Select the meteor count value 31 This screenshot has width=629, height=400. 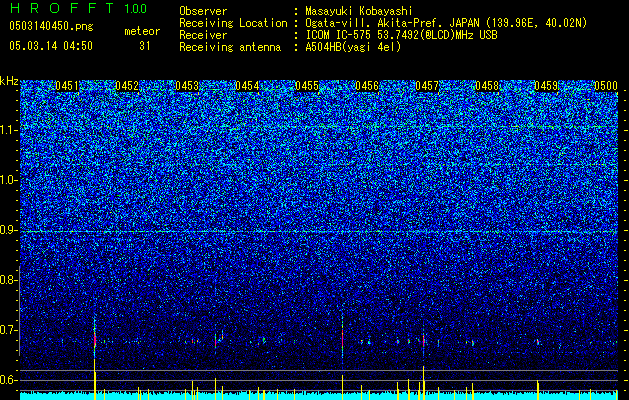click(145, 46)
